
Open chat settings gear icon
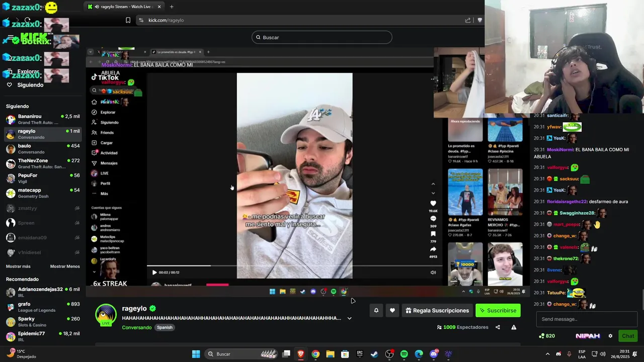tap(610, 336)
